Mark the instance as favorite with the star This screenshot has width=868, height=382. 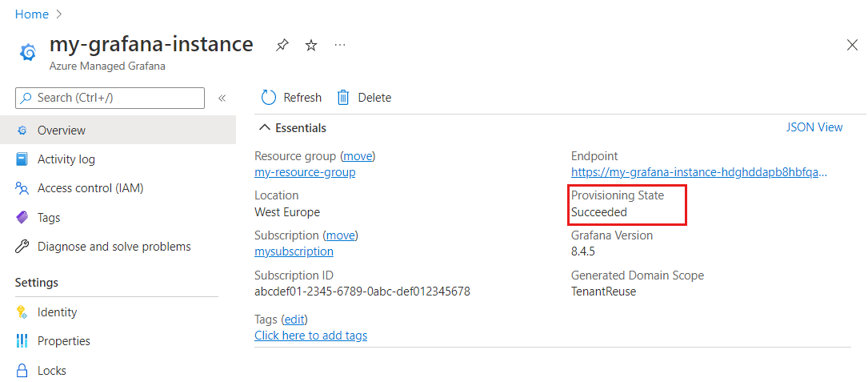(x=311, y=46)
